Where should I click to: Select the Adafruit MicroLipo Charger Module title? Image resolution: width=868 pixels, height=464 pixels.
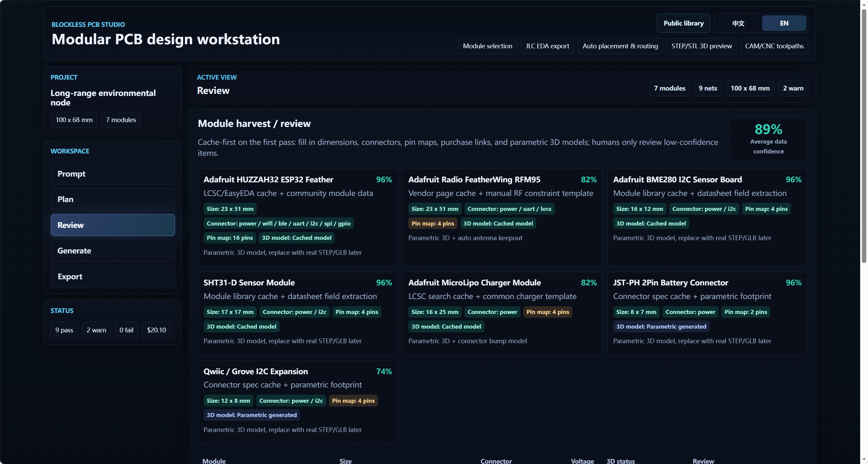(474, 283)
